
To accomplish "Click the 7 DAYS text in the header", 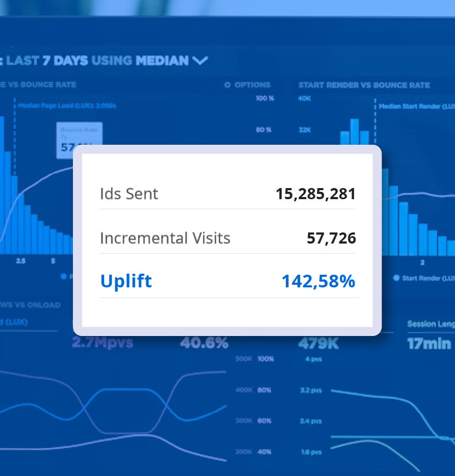I will pos(65,61).
